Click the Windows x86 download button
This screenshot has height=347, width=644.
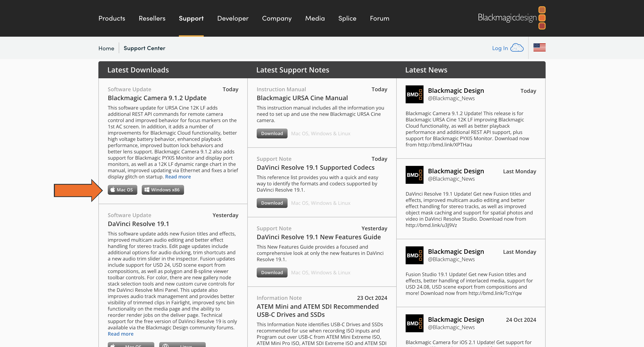click(x=163, y=190)
